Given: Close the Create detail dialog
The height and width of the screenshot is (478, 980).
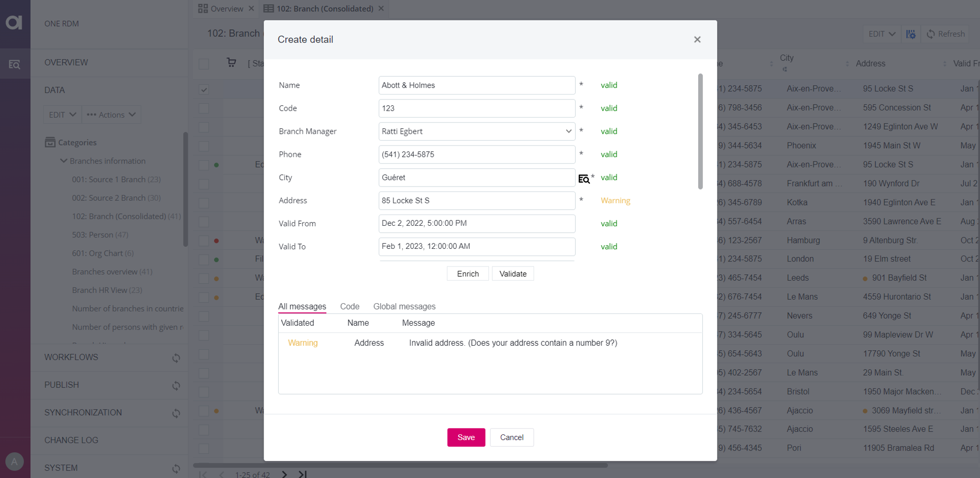Looking at the screenshot, I should coord(697,40).
